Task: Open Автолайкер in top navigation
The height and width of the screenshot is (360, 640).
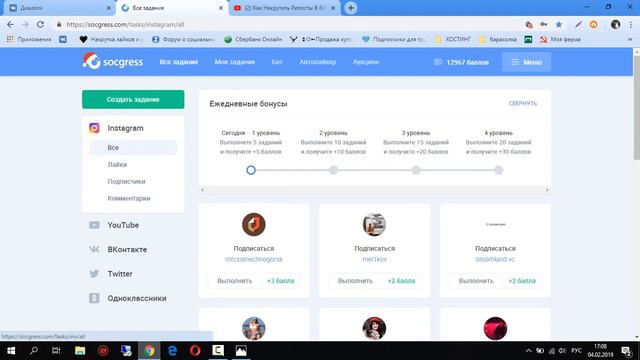Action: 318,62
